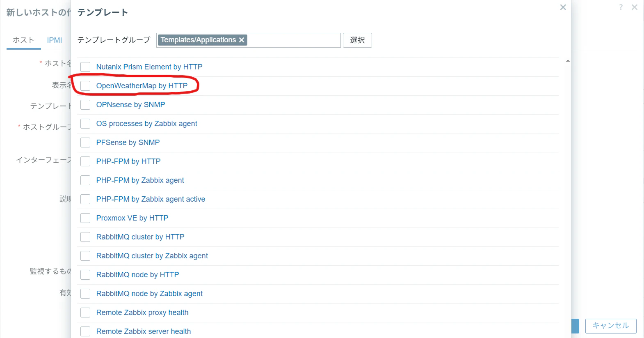Enable OS processes by Zabbix agent checkbox
The width and height of the screenshot is (644, 338).
(x=85, y=124)
